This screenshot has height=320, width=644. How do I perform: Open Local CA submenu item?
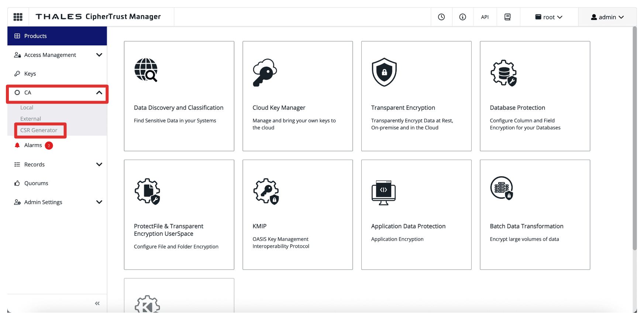[x=27, y=108]
